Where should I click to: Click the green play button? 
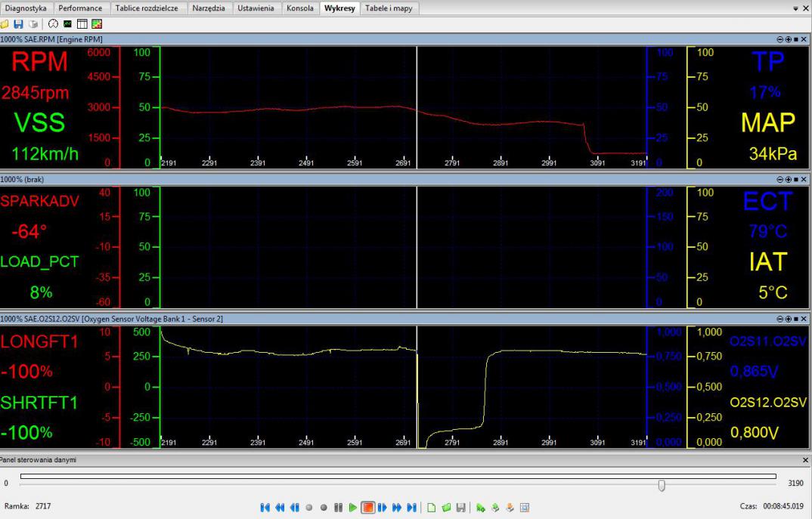352,507
